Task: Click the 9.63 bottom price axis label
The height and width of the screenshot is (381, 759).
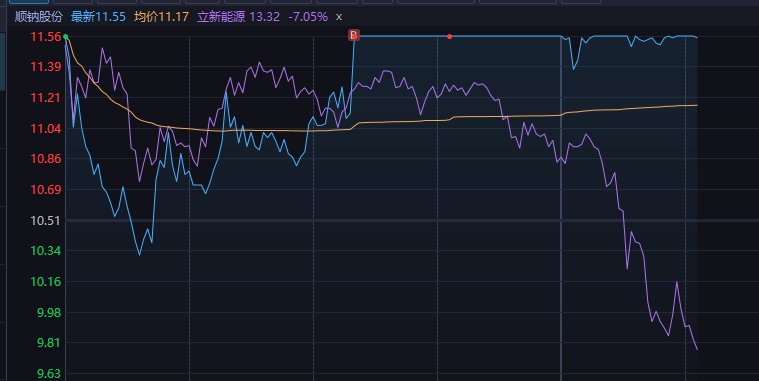Action: (49, 374)
